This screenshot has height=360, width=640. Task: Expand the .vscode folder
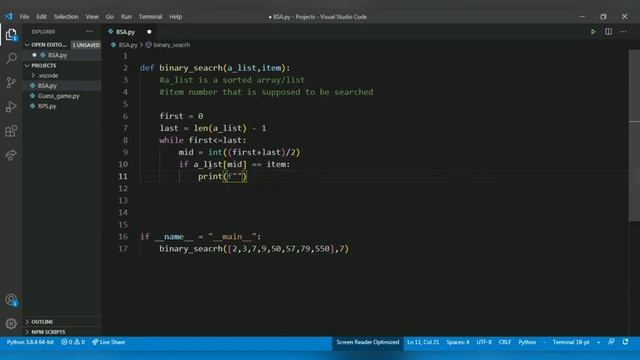[48, 76]
